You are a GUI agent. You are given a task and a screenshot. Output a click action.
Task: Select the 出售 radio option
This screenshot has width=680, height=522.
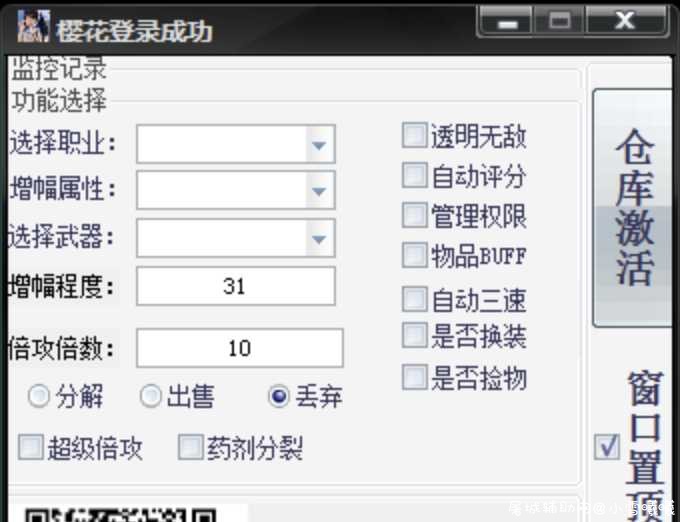click(x=150, y=396)
